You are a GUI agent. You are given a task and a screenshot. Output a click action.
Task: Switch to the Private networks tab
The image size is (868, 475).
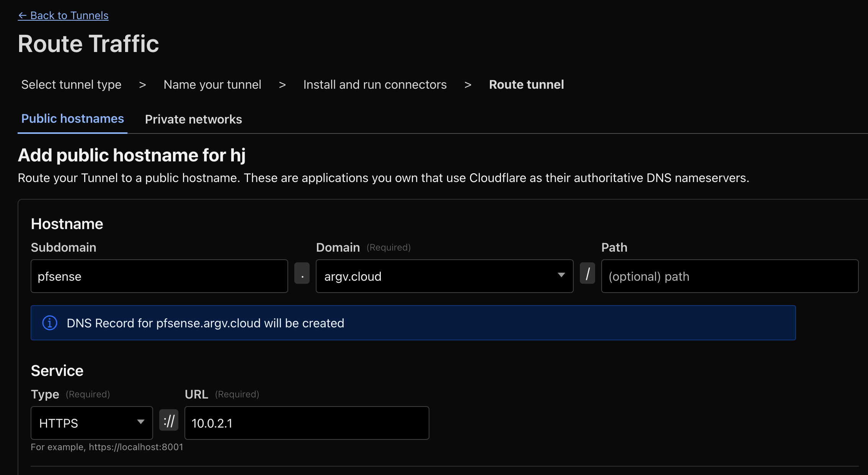193,119
